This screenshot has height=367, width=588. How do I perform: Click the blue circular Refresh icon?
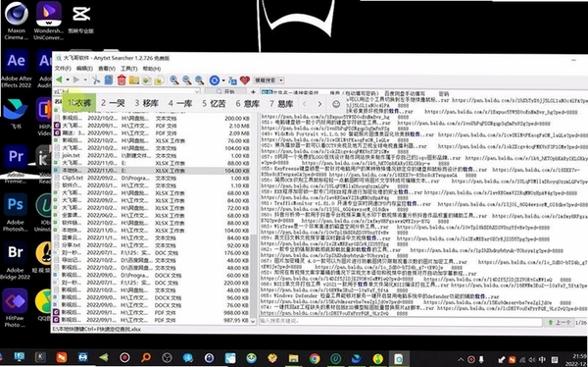pos(215,80)
